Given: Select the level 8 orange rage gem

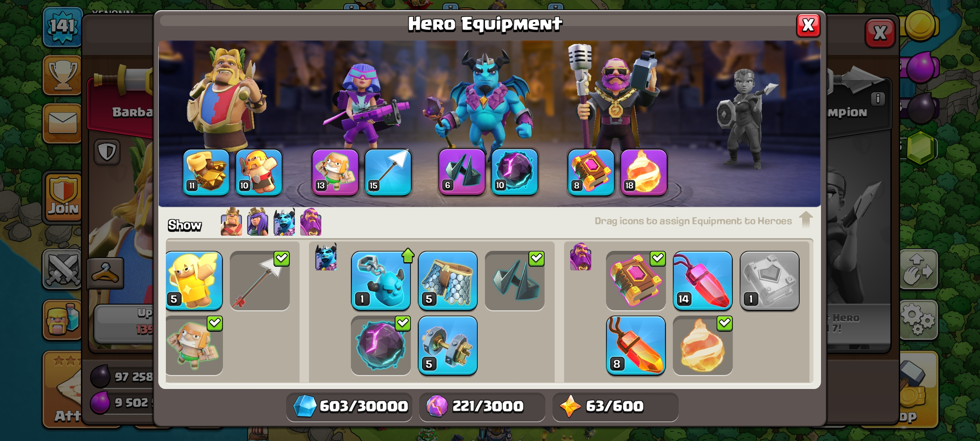Looking at the screenshot, I should tap(635, 346).
